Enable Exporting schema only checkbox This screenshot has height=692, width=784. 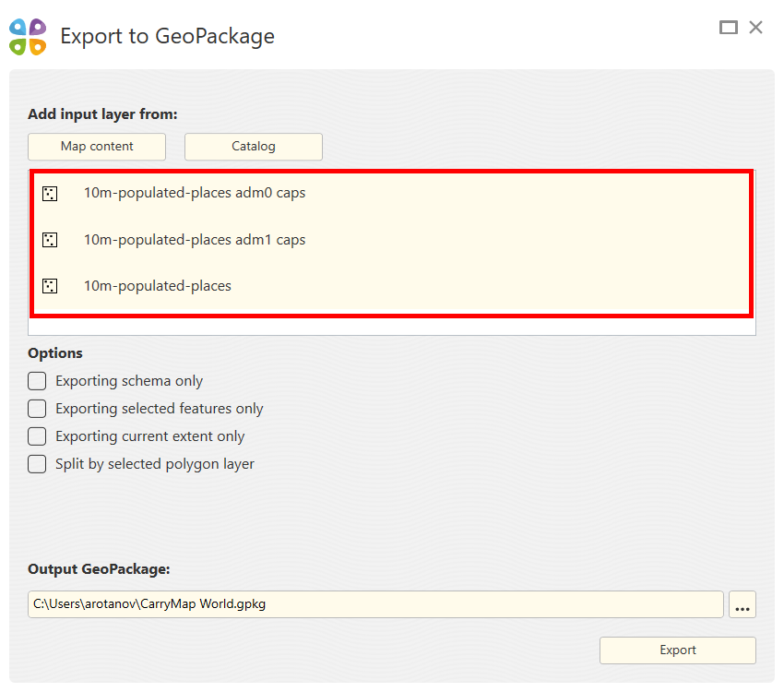(x=37, y=381)
